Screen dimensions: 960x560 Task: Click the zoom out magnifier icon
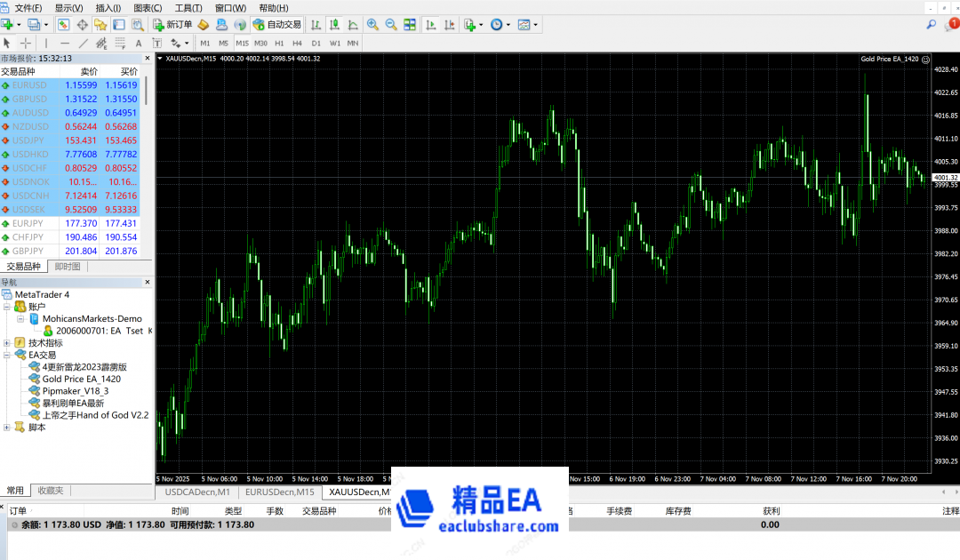pos(390,25)
